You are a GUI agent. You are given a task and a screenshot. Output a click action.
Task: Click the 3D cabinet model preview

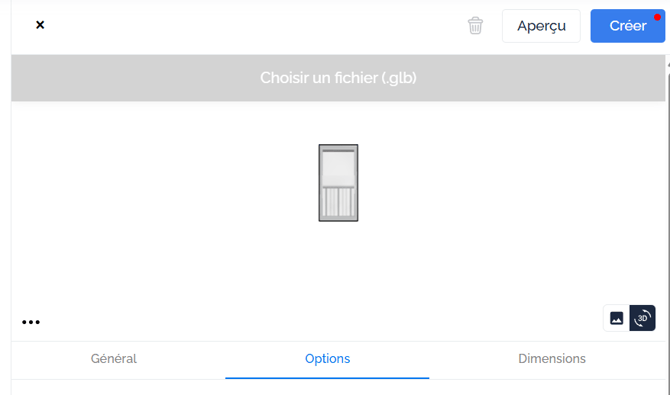coord(338,183)
